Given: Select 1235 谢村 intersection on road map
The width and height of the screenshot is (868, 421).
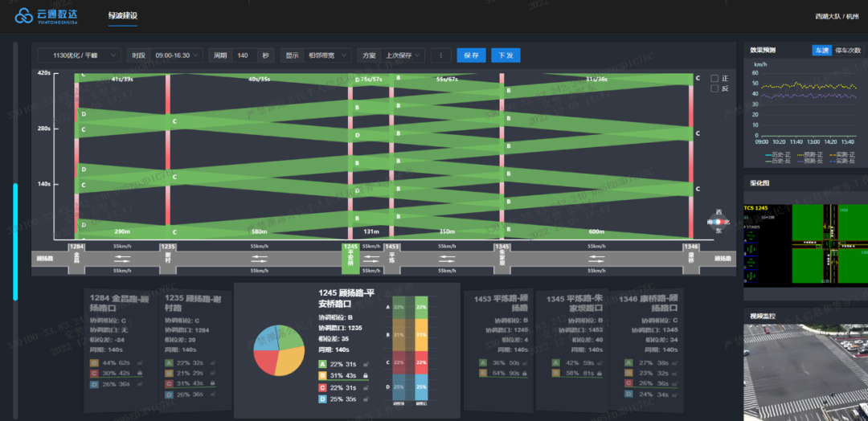Looking at the screenshot, I should point(168,258).
